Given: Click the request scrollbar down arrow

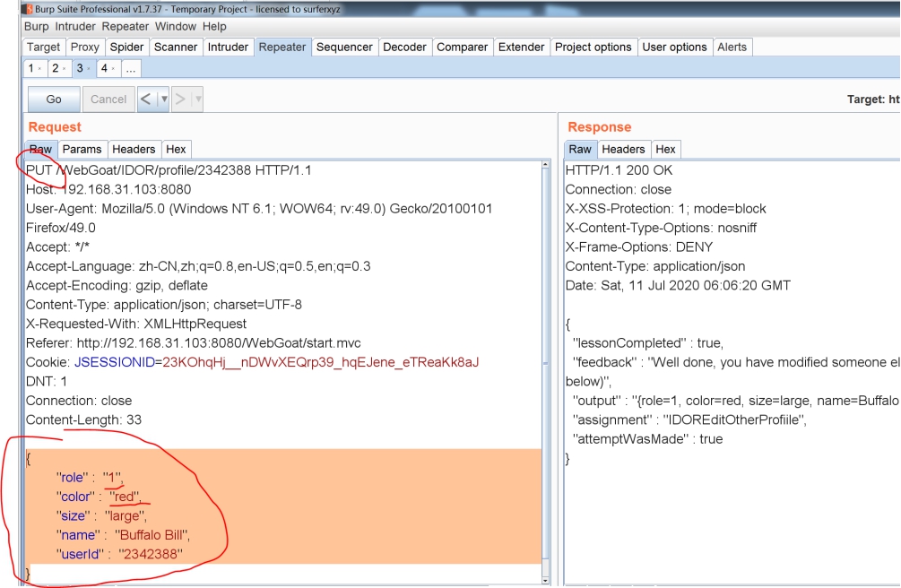Looking at the screenshot, I should (x=545, y=580).
